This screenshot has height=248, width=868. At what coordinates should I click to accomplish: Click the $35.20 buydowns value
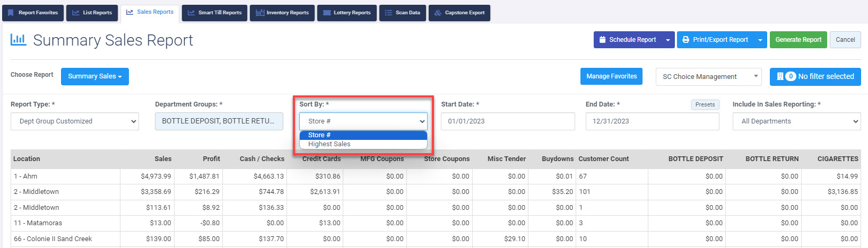(562, 192)
